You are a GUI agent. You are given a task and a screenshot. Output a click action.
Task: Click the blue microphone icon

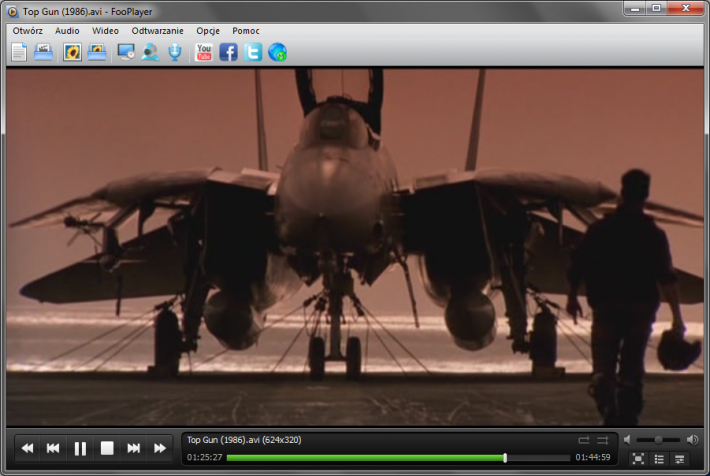pyautogui.click(x=175, y=52)
